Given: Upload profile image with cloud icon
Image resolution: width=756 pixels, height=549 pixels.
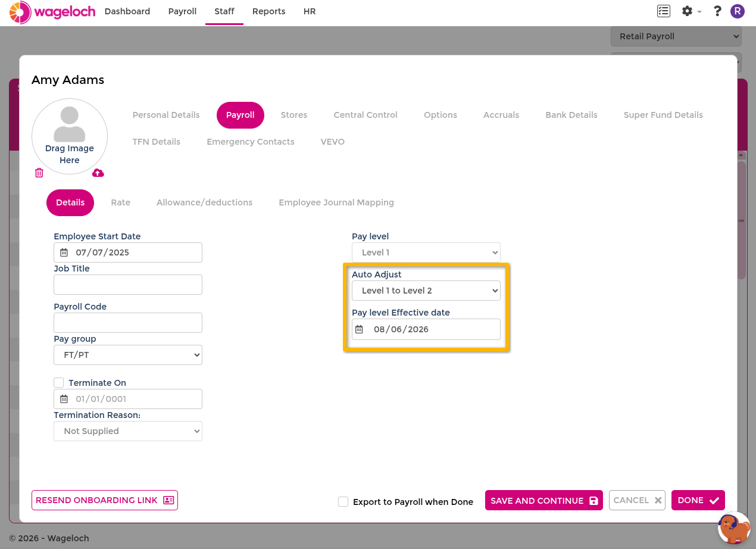Looking at the screenshot, I should [x=98, y=173].
